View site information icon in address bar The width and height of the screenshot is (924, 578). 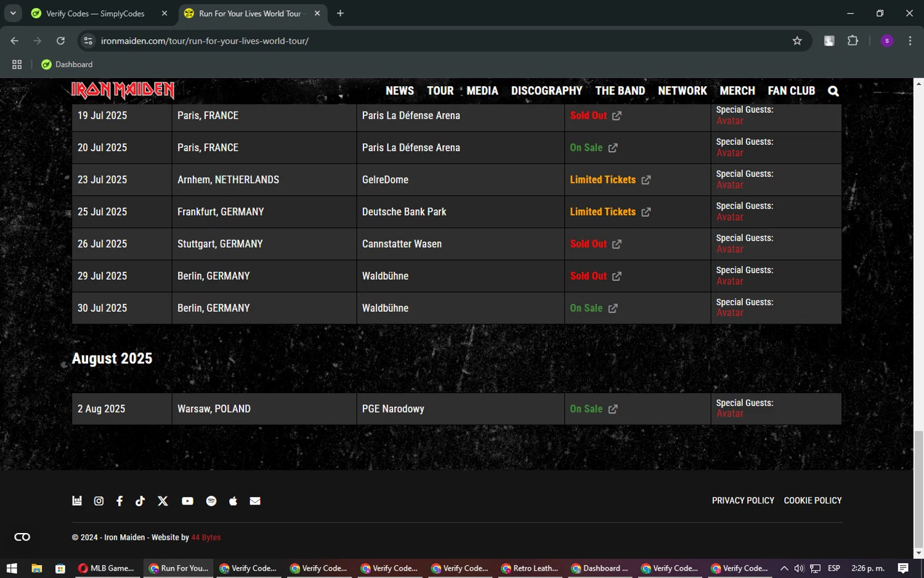tap(88, 41)
